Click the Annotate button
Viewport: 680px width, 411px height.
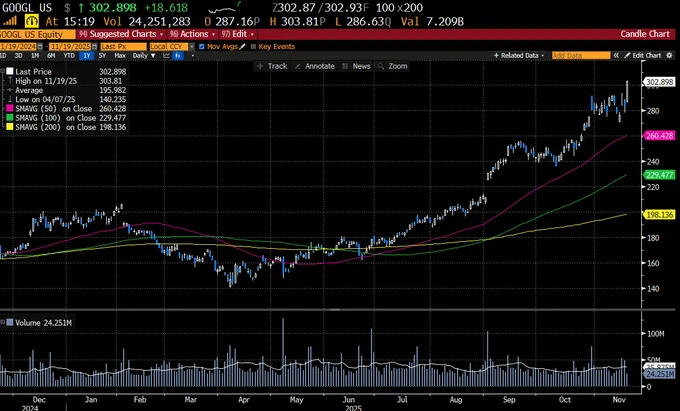(314, 66)
